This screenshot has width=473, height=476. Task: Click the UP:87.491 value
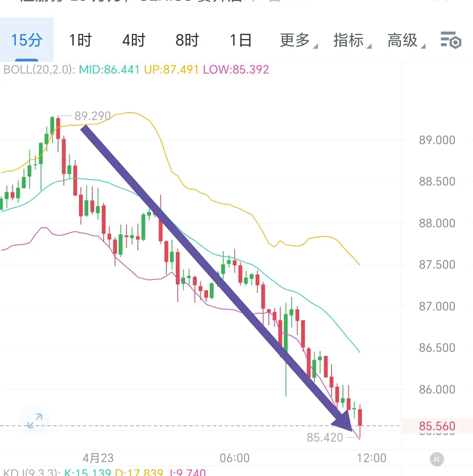tap(171, 70)
